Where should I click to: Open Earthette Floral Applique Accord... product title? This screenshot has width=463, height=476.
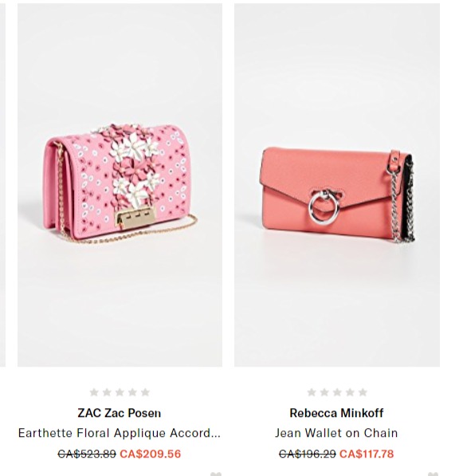click(120, 433)
